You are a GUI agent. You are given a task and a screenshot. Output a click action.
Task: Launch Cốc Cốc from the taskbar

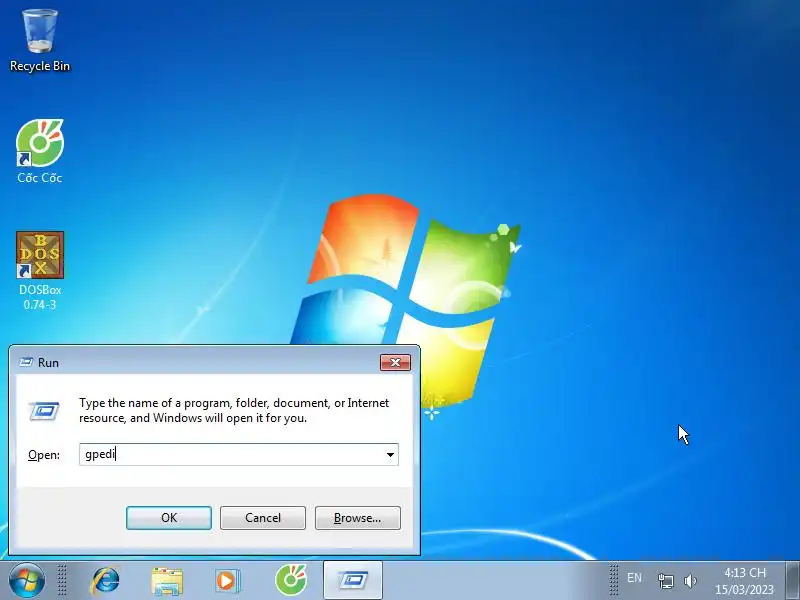coord(291,580)
